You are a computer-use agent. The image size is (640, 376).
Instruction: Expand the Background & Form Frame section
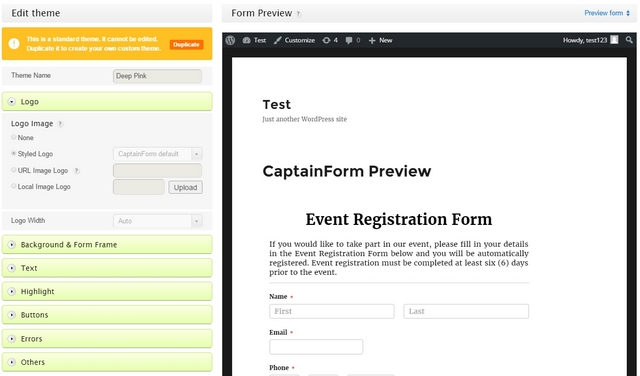pos(107,245)
